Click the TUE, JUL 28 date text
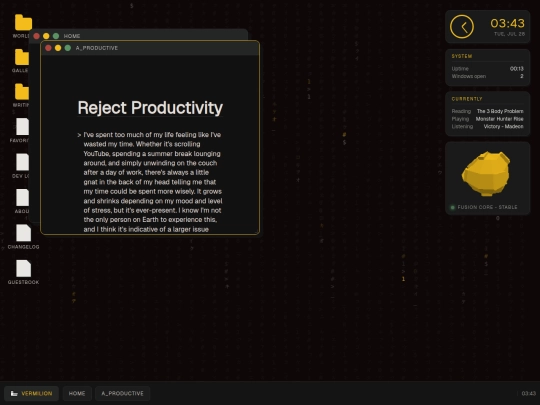The image size is (540, 405). (509, 34)
